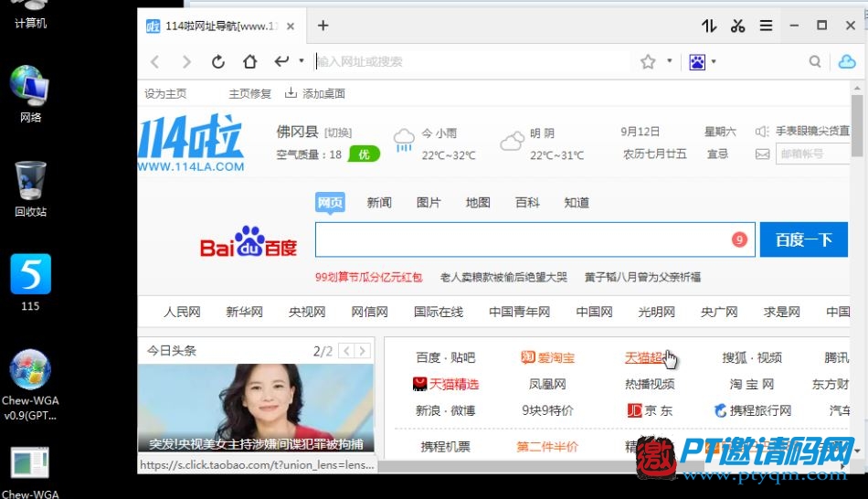
Task: Close the 114啦网址导航 tab
Action: pyautogui.click(x=290, y=26)
